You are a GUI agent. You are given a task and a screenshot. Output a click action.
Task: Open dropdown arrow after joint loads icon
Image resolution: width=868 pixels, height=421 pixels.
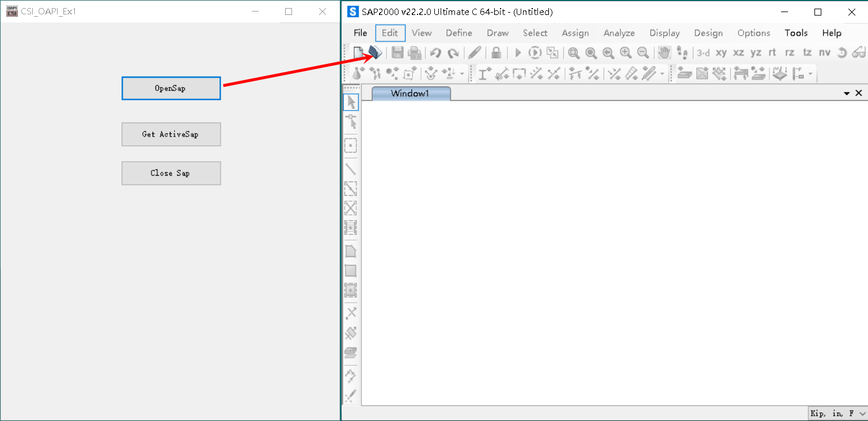tap(462, 74)
